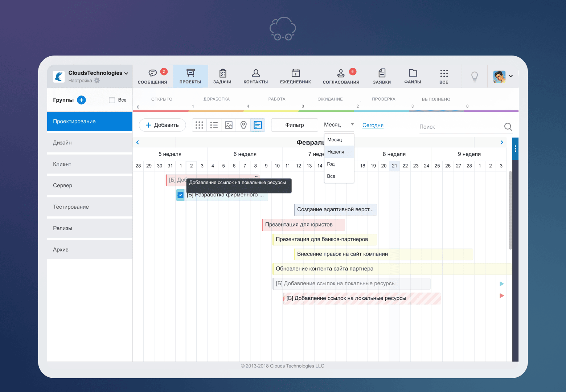The width and height of the screenshot is (566, 392).
Task: Uncheck the Разработка фирменного task checkbox
Action: point(180,195)
